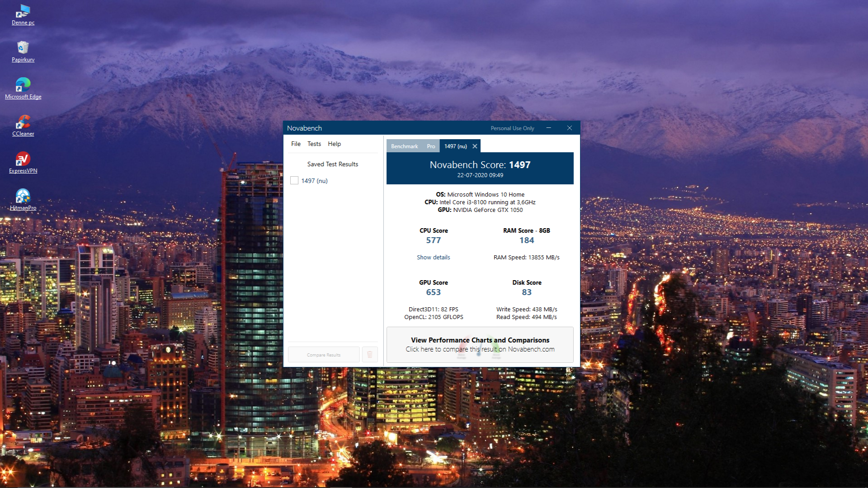Image resolution: width=868 pixels, height=488 pixels.
Task: Open the Help menu
Action: [334, 144]
